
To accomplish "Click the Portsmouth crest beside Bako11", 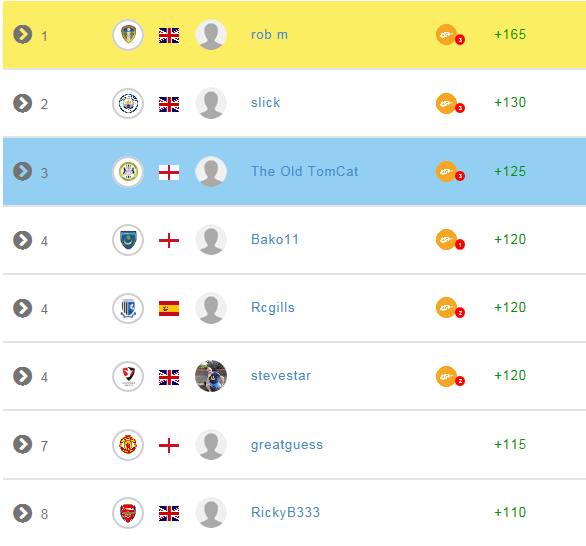I will (128, 240).
